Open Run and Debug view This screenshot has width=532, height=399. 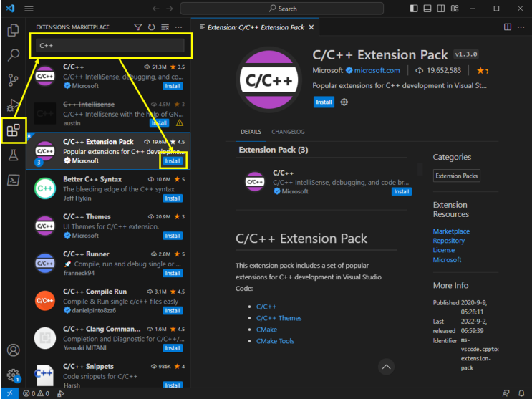coord(13,105)
